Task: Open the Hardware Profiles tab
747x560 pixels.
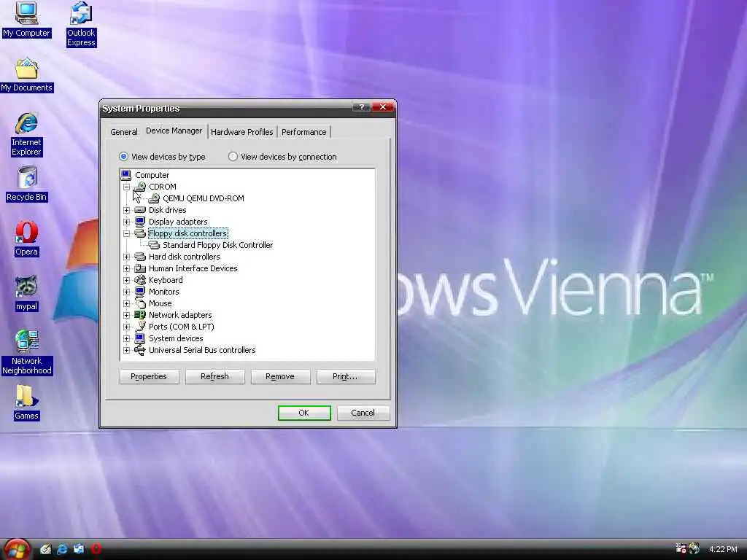Action: [242, 132]
